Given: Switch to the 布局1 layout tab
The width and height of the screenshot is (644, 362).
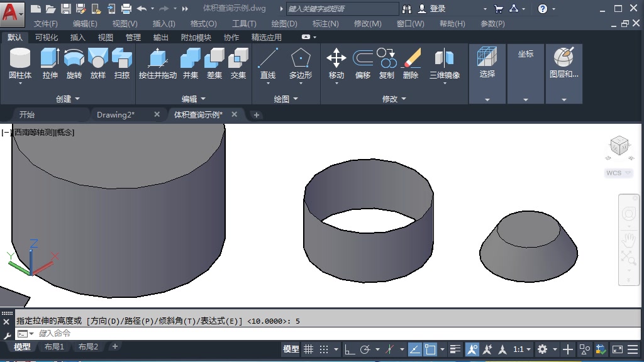Looking at the screenshot, I should coord(53,346).
